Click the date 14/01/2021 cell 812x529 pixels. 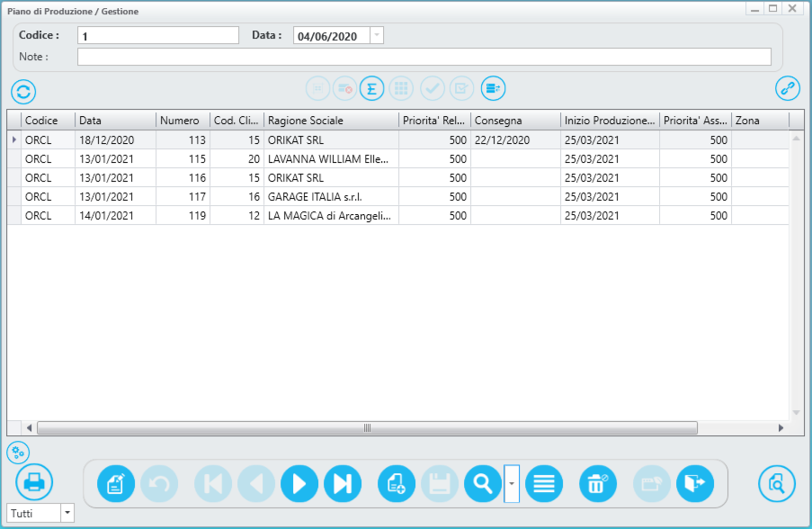115,216
